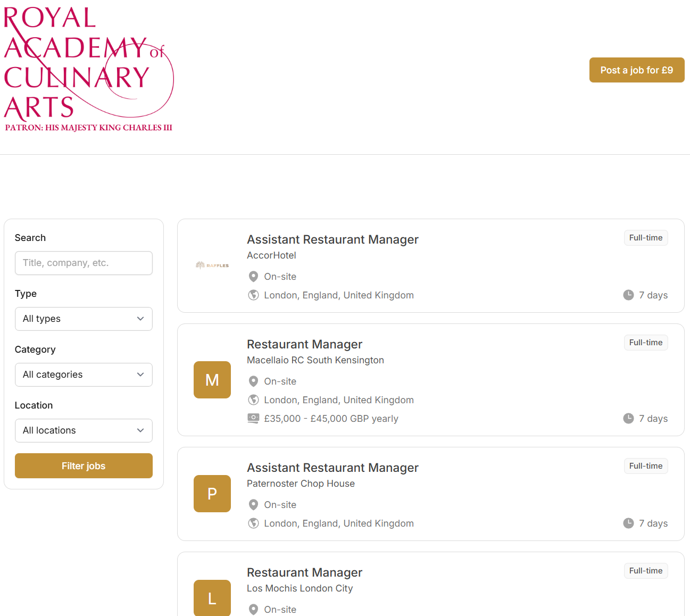Viewport: 690px width, 616px height.
Task: Click the location pin icon in AccorHotel listing
Action: coord(254,277)
